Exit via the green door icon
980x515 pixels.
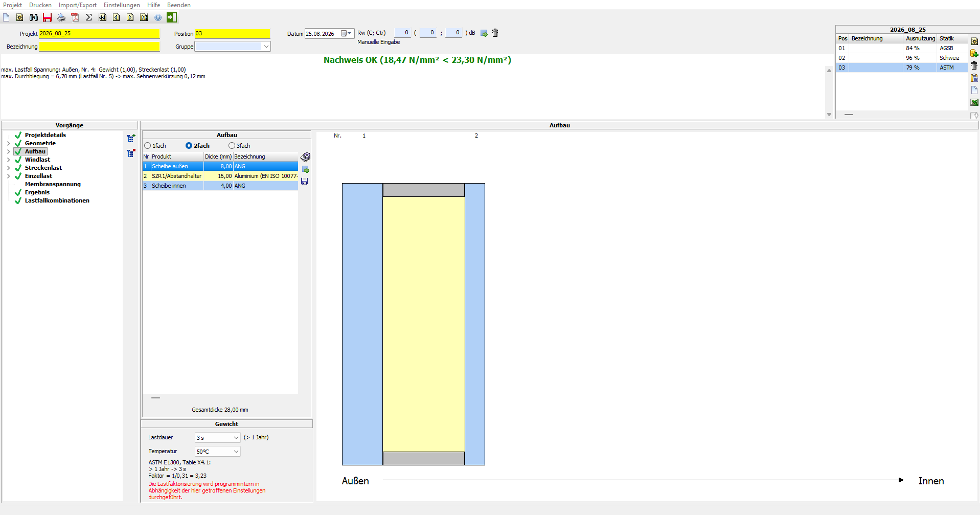pos(172,17)
